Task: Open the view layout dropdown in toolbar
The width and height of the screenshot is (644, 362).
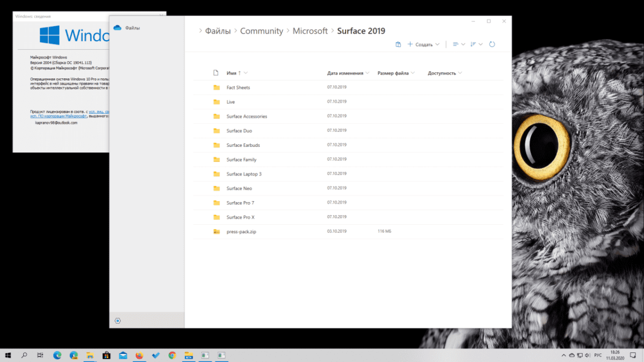Action: tap(459, 44)
